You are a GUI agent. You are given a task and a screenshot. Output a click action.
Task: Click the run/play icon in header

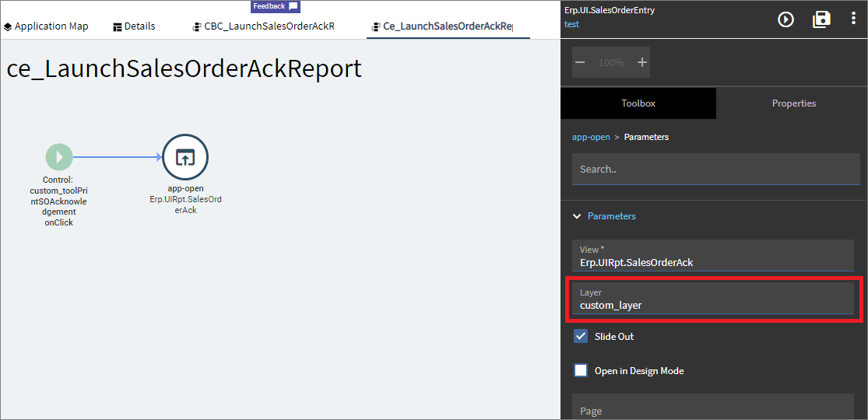click(x=785, y=20)
